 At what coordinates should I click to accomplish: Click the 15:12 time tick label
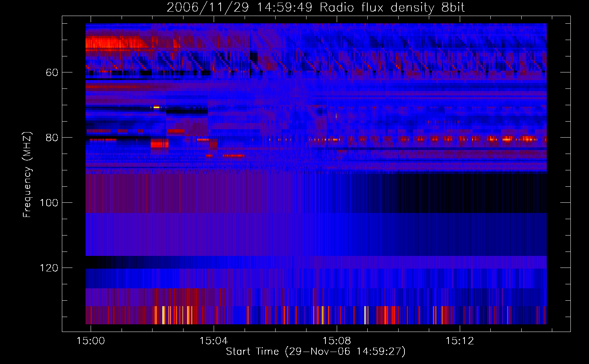tap(460, 341)
